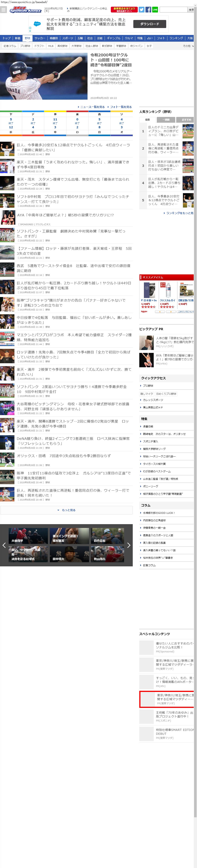Open the Facebook icon in header
This screenshot has height=868, width=197.
coord(148,10)
